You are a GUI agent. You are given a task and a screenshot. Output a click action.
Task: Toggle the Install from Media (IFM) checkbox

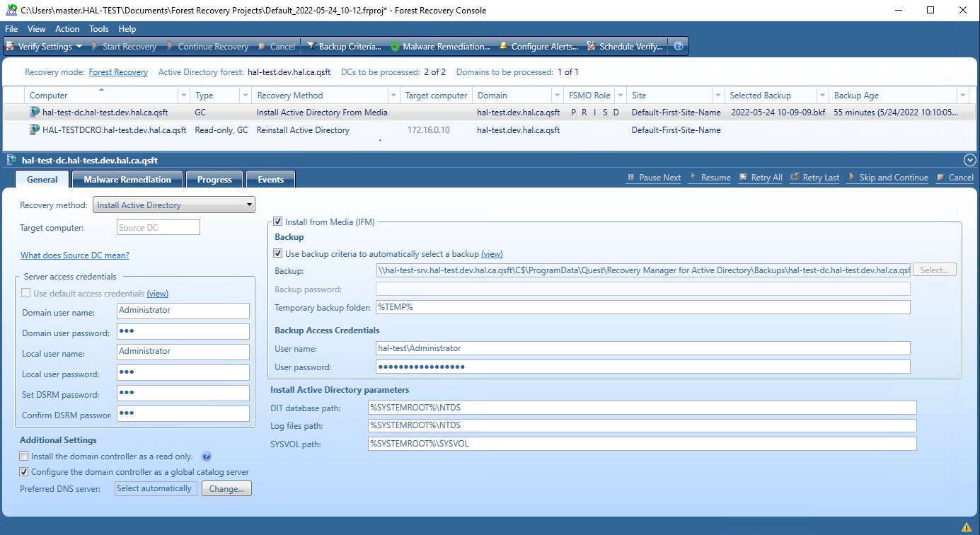278,222
